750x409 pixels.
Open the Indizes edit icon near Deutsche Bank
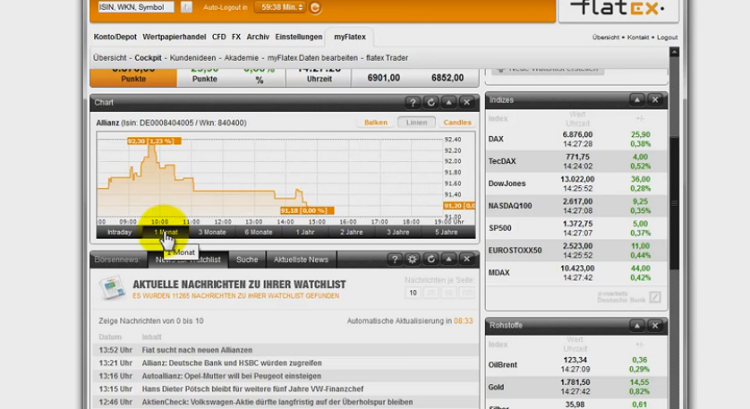(x=655, y=297)
